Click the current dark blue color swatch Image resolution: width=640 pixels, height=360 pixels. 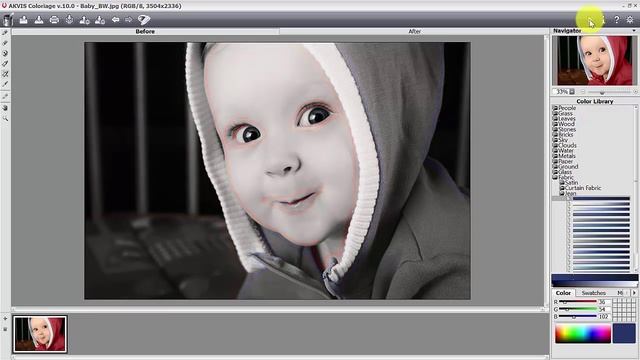[624, 334]
